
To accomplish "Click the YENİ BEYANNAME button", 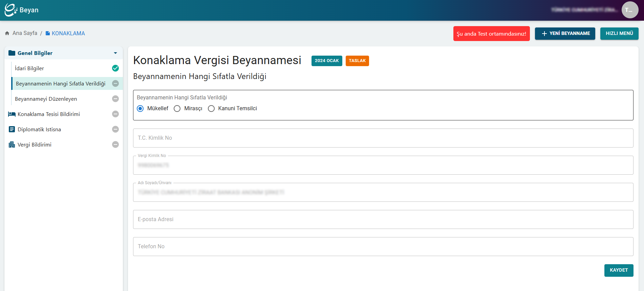I will 565,34.
